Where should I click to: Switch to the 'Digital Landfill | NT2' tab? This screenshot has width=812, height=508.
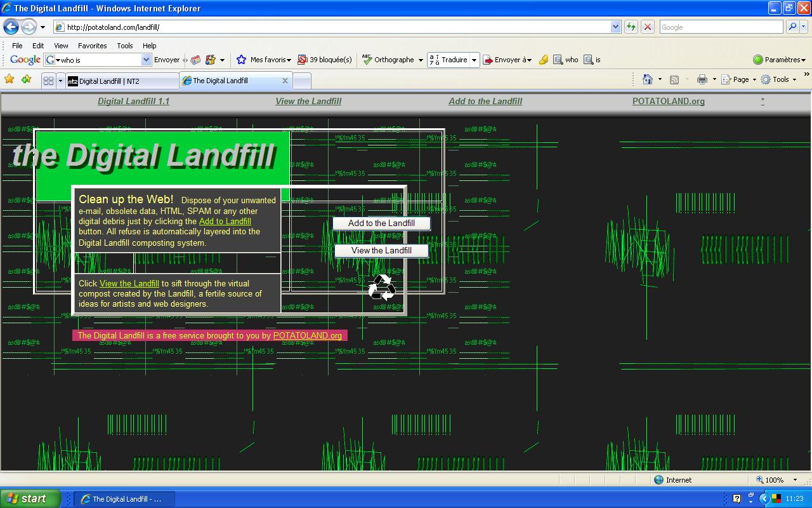pyautogui.click(x=122, y=81)
